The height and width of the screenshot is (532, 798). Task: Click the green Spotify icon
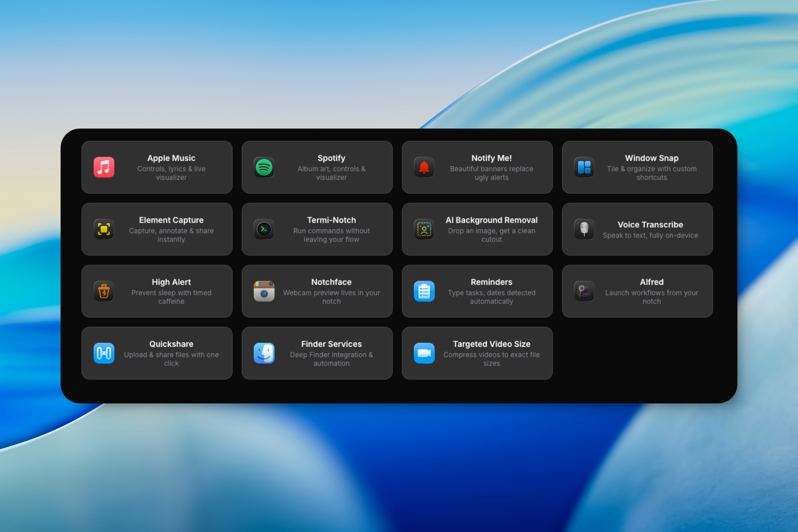pyautogui.click(x=264, y=167)
